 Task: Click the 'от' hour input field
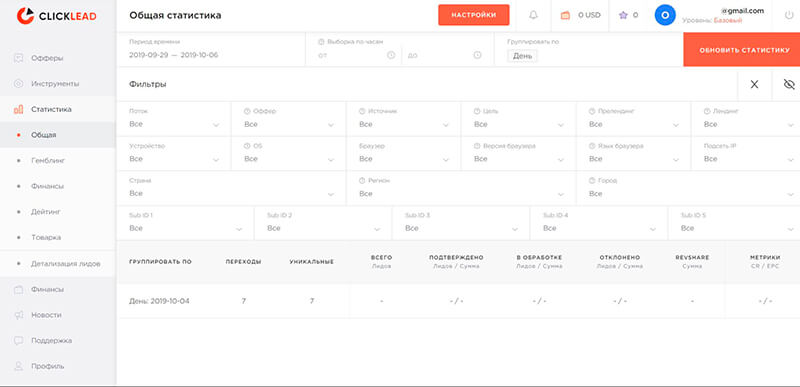356,55
